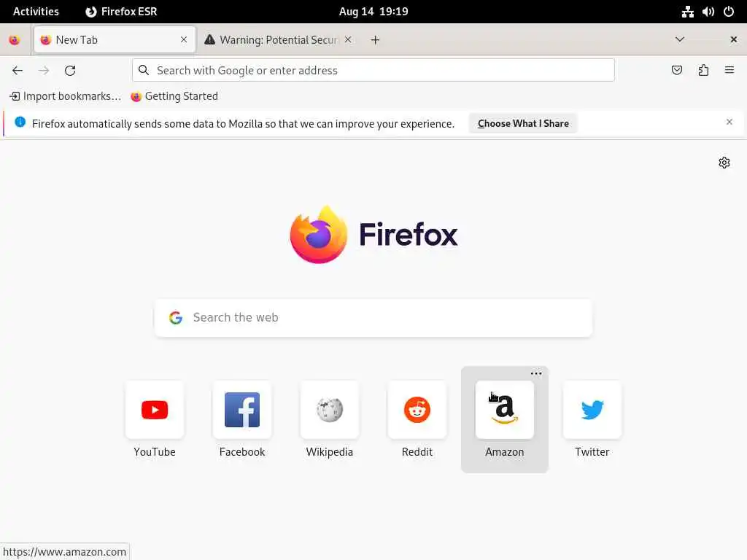Click the YouTube label text
Screen dimensions: 747x560
(155, 452)
